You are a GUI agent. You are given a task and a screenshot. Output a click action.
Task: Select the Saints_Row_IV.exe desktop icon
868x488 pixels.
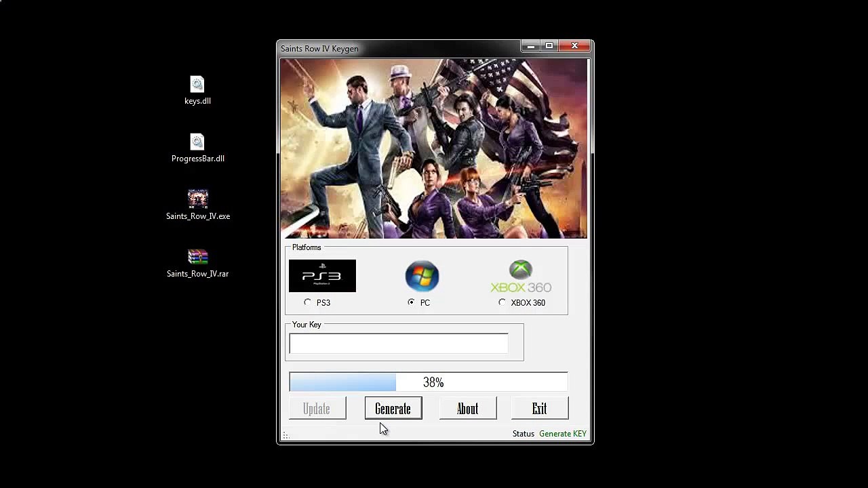[198, 199]
